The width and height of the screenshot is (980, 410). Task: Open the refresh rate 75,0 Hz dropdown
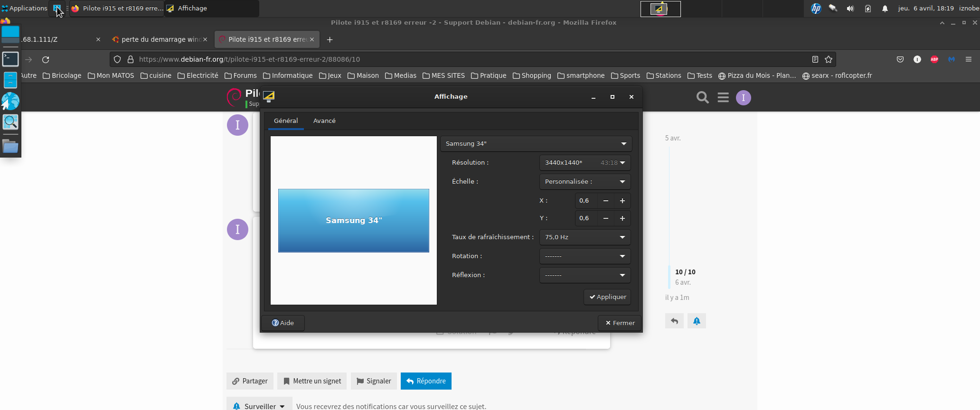[585, 237]
